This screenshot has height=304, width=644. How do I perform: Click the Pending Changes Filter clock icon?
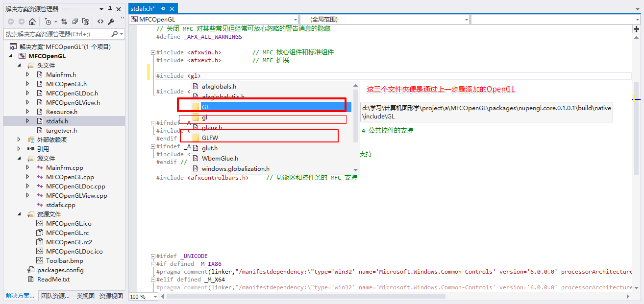tap(49, 22)
